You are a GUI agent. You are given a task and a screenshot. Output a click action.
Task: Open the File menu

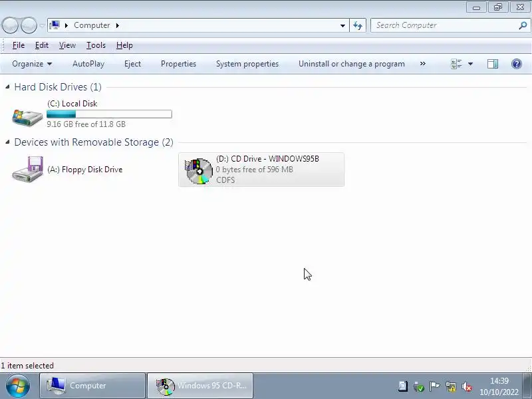(x=19, y=45)
